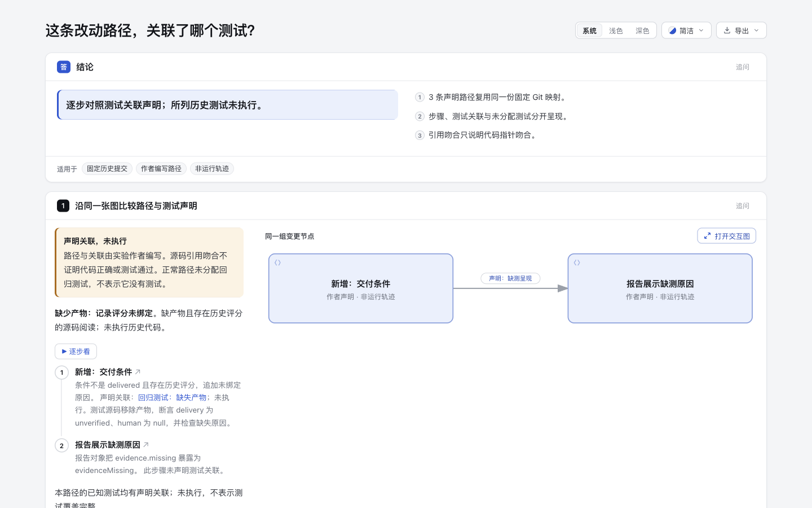Click the code icon in 新增：交付条件 node

pos(277,262)
